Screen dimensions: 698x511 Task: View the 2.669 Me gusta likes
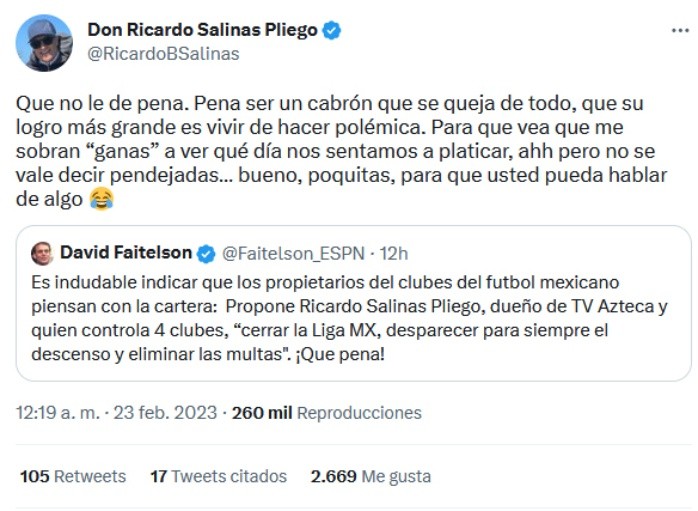tap(371, 477)
